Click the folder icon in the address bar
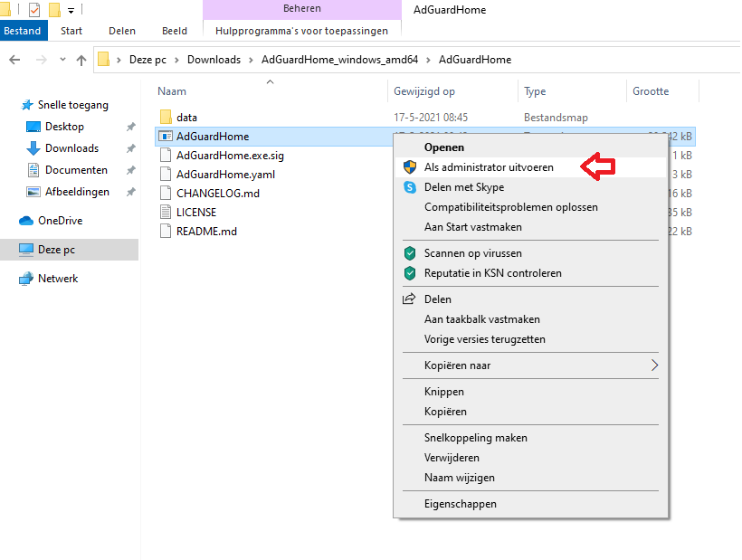The height and width of the screenshot is (560, 742). pyautogui.click(x=104, y=60)
